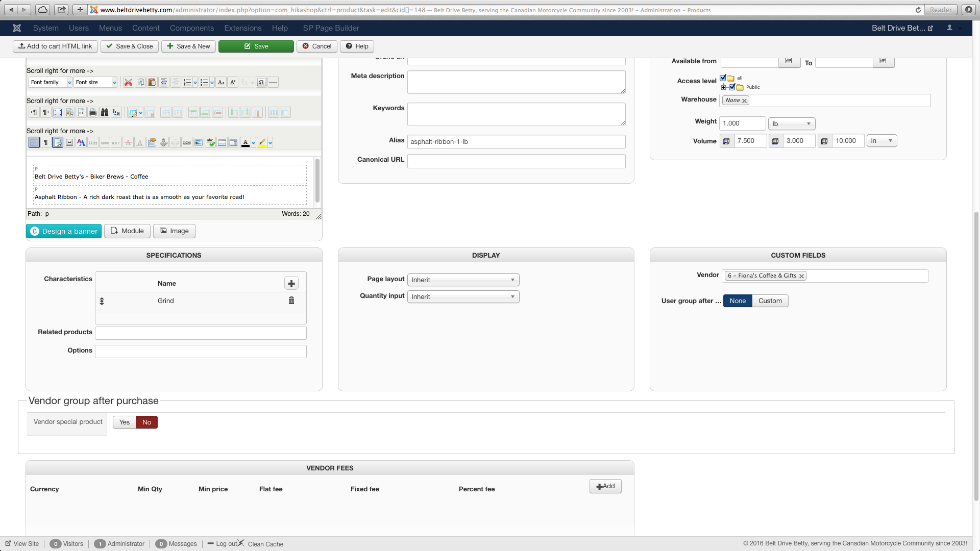Toggle editor fullscreen mode icon
The width and height of the screenshot is (980, 551).
[x=58, y=112]
